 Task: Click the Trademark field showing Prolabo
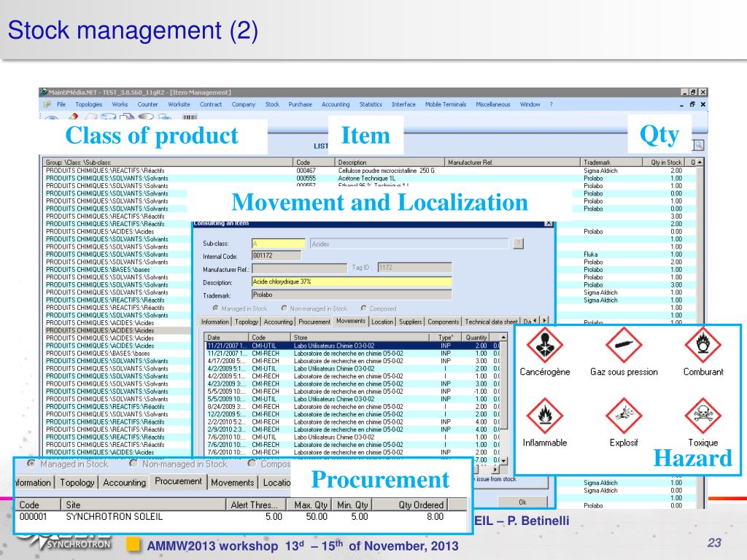coord(352,295)
